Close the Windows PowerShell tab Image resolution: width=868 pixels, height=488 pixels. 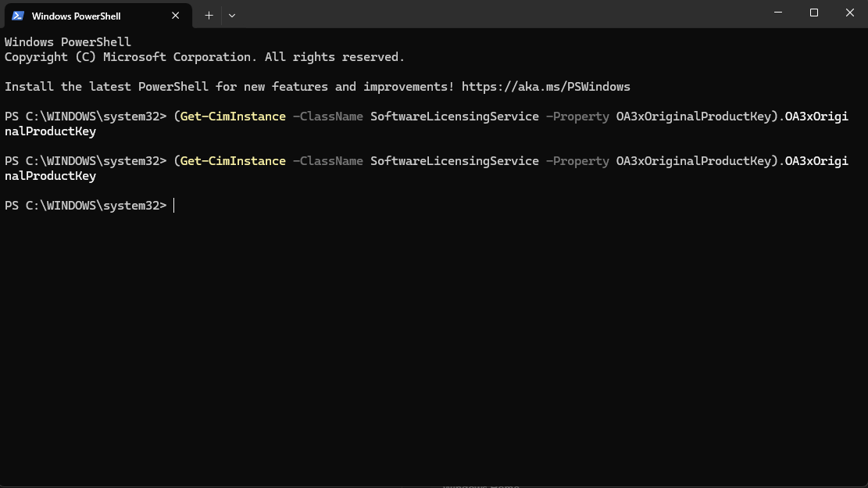tap(176, 16)
